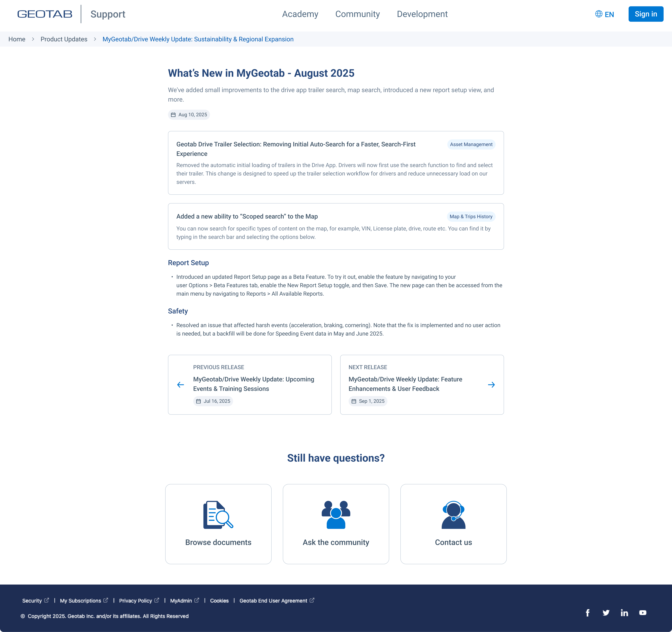Click the Asset Management tag
The image size is (672, 632).
471,144
